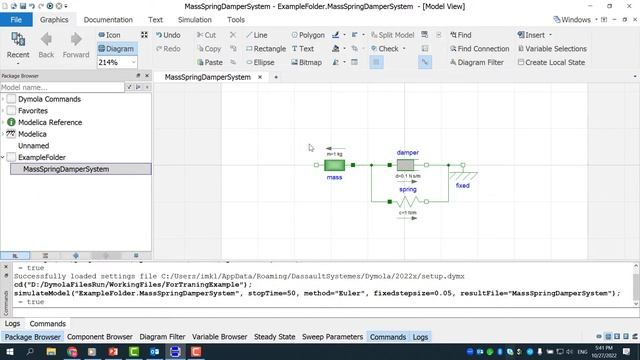Screen dimensions: 640x360
Task: Toggle Sweep Parameters panel in status bar
Action: tap(332, 337)
